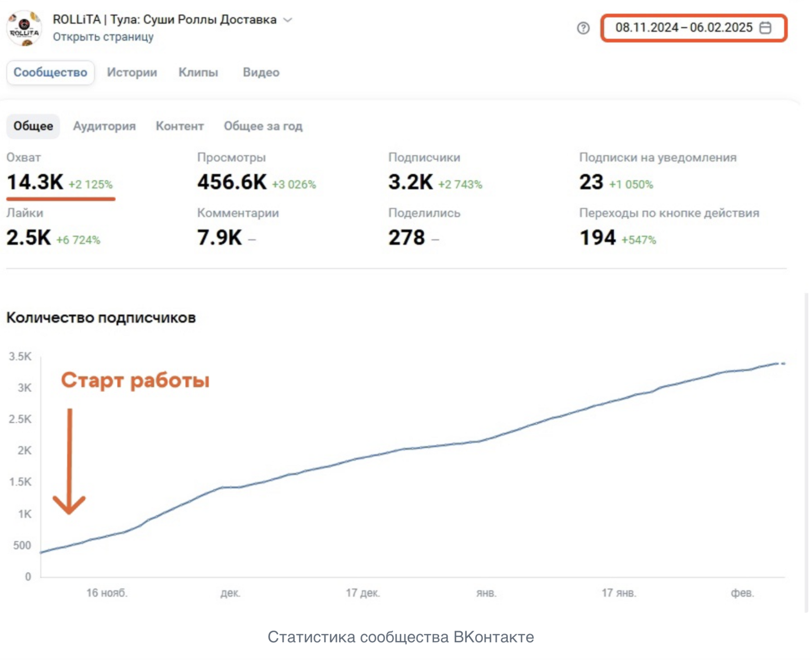Expand the community selector chevron

(x=288, y=20)
